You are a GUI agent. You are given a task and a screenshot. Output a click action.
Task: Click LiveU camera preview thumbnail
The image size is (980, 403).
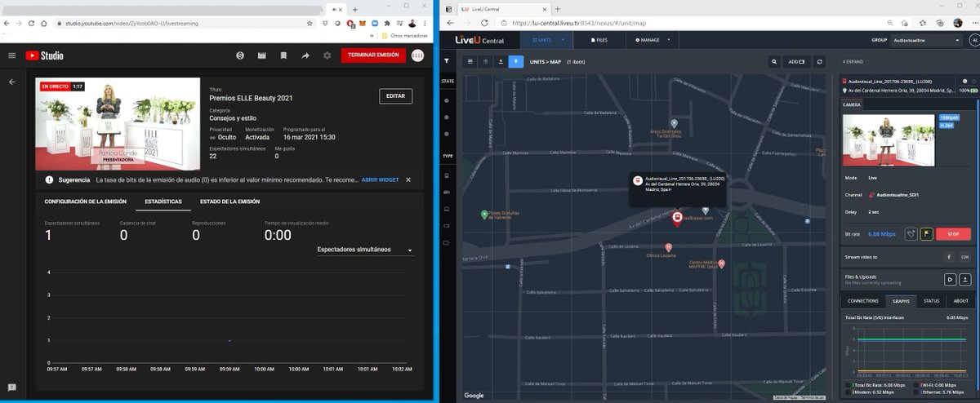(x=889, y=139)
